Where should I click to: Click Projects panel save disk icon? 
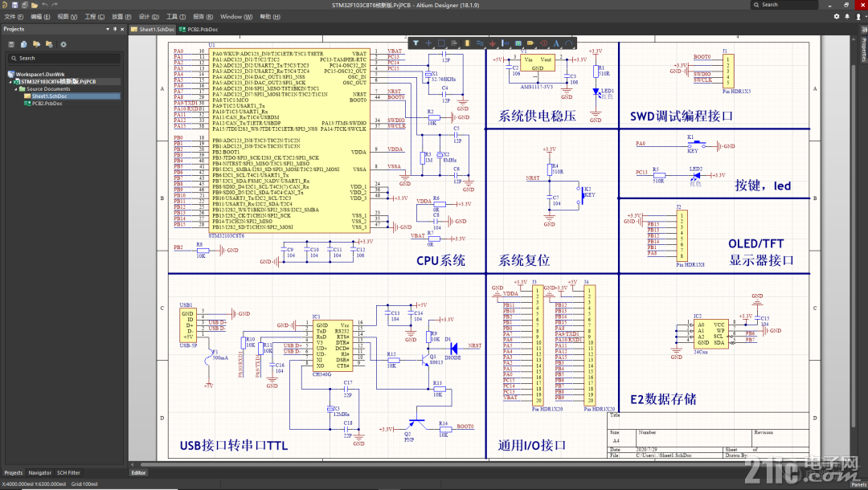pos(11,44)
